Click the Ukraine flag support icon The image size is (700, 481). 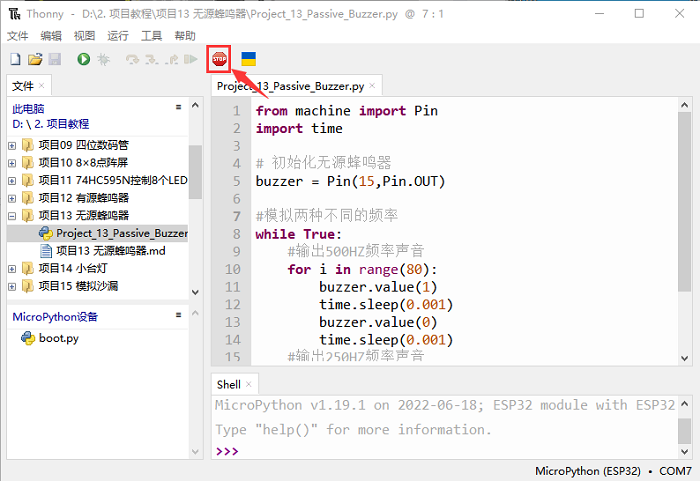coord(248,60)
